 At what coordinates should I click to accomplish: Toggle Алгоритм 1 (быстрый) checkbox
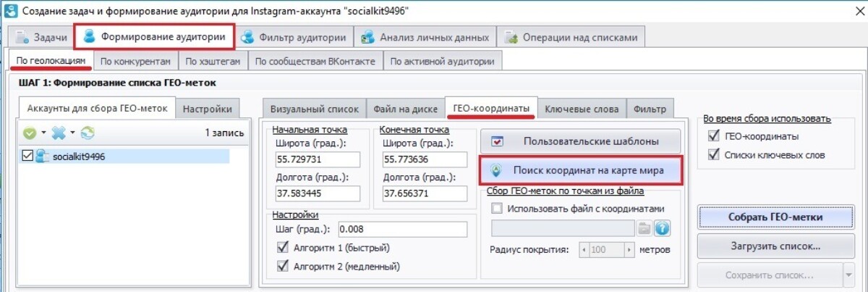(282, 248)
